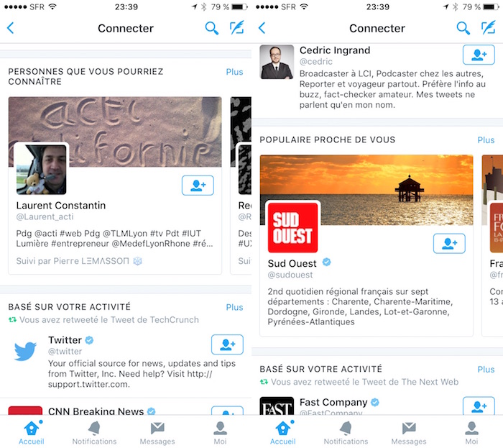Image resolution: width=503 pixels, height=448 pixels.
Task: Follow Fast Company account
Action: (x=479, y=406)
